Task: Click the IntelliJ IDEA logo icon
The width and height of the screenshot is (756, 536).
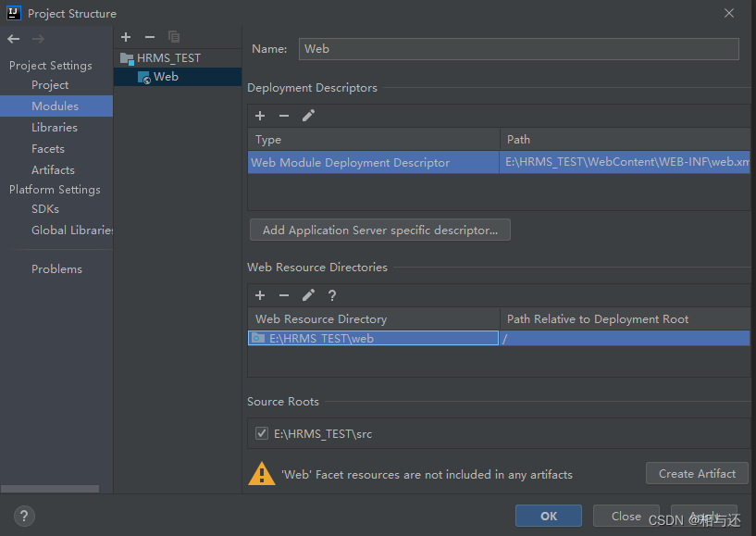Action: tap(14, 13)
